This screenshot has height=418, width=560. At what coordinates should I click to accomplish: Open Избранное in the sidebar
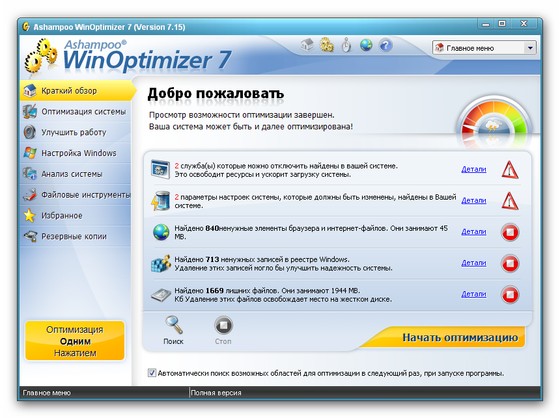pyautogui.click(x=76, y=215)
